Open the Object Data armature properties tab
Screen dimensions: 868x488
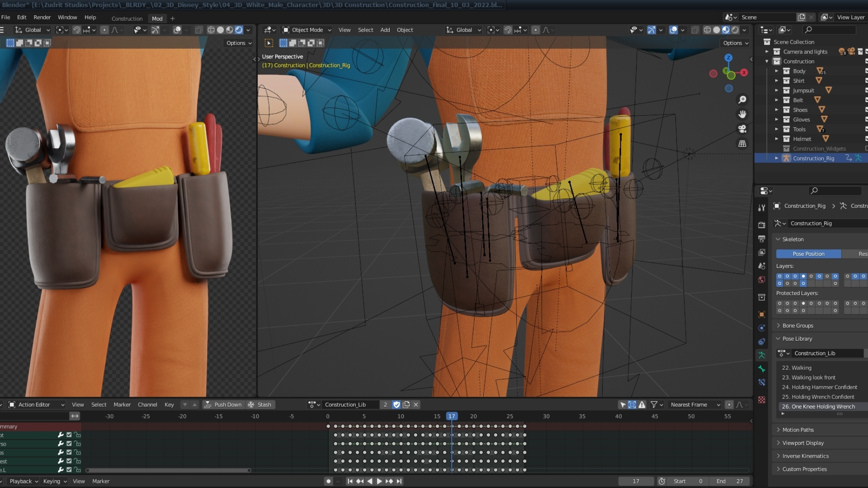[x=762, y=355]
